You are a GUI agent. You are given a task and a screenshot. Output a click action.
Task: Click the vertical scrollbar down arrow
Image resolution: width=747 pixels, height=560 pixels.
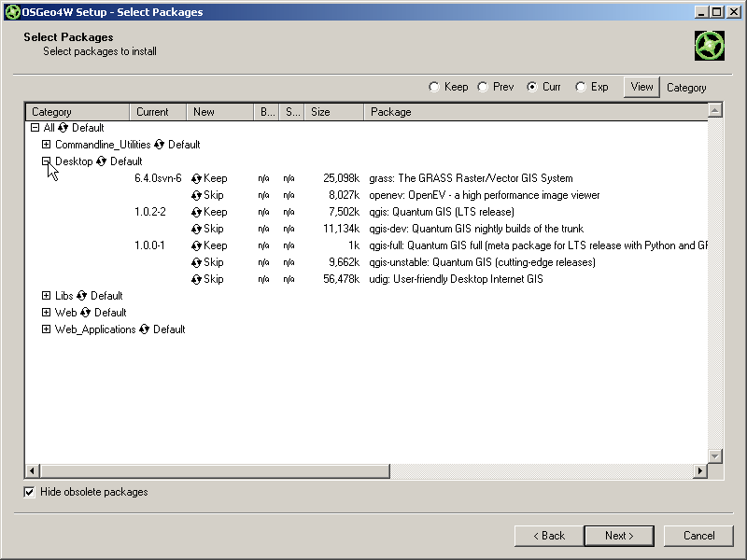[x=715, y=456]
